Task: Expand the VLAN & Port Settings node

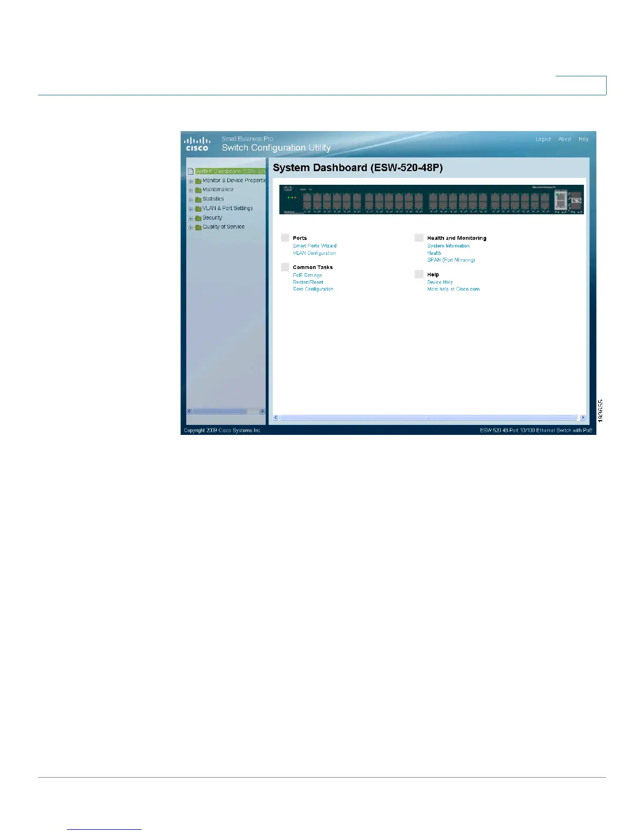Action: point(191,209)
